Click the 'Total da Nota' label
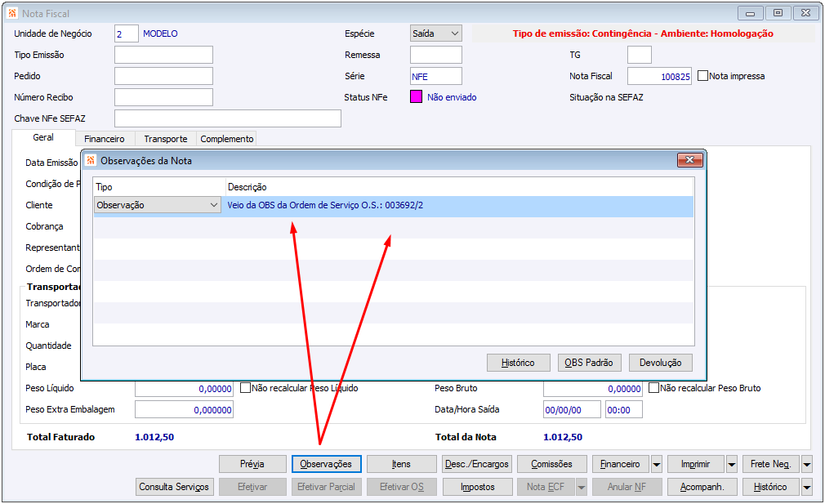 [x=466, y=437]
